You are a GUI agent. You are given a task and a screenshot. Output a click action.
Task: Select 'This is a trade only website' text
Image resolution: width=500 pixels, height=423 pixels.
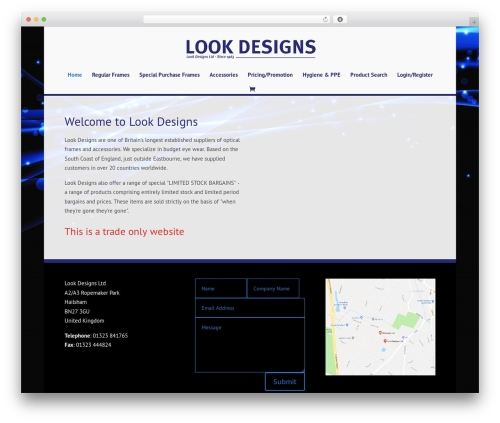[124, 232]
